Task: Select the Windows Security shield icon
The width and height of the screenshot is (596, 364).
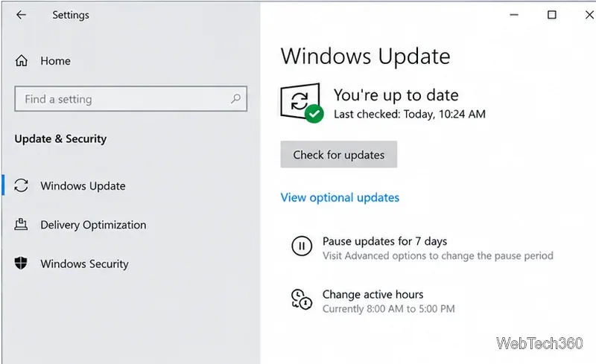Action: coord(21,263)
